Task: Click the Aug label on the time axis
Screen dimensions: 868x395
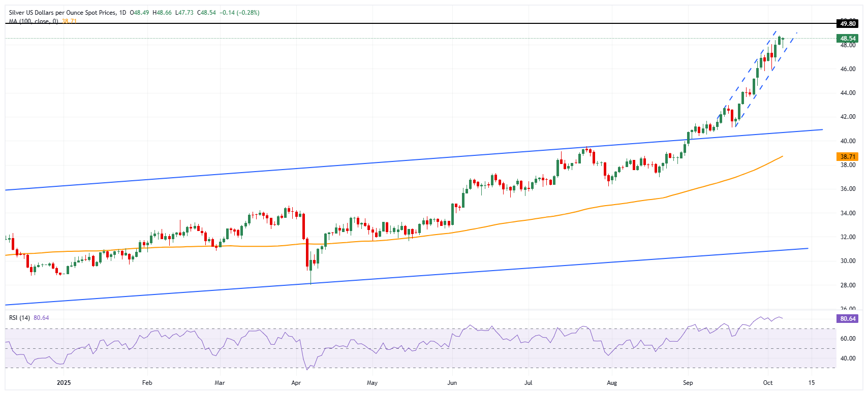Action: click(612, 383)
